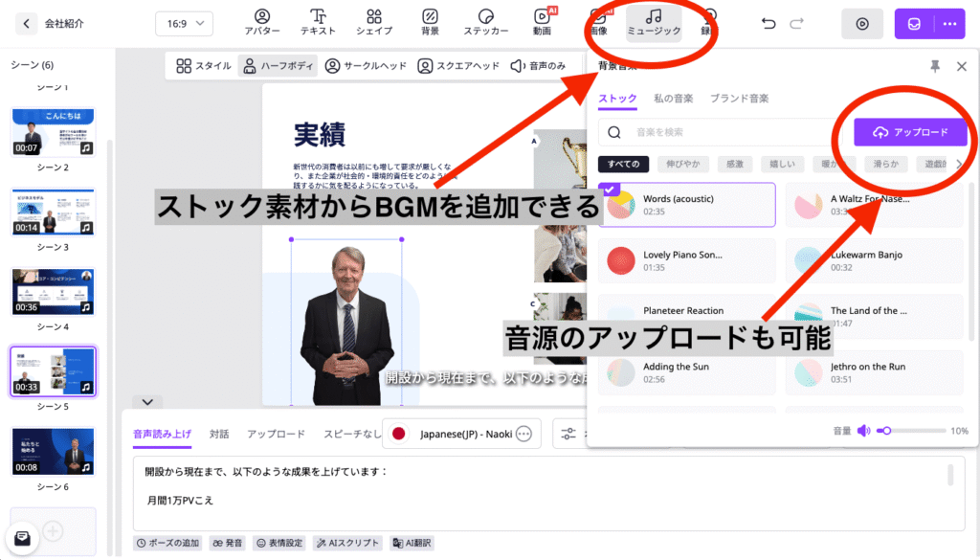Screen dimensions: 980x560
Task: Open scene 4 thumbnail (00:33)
Action: click(54, 371)
